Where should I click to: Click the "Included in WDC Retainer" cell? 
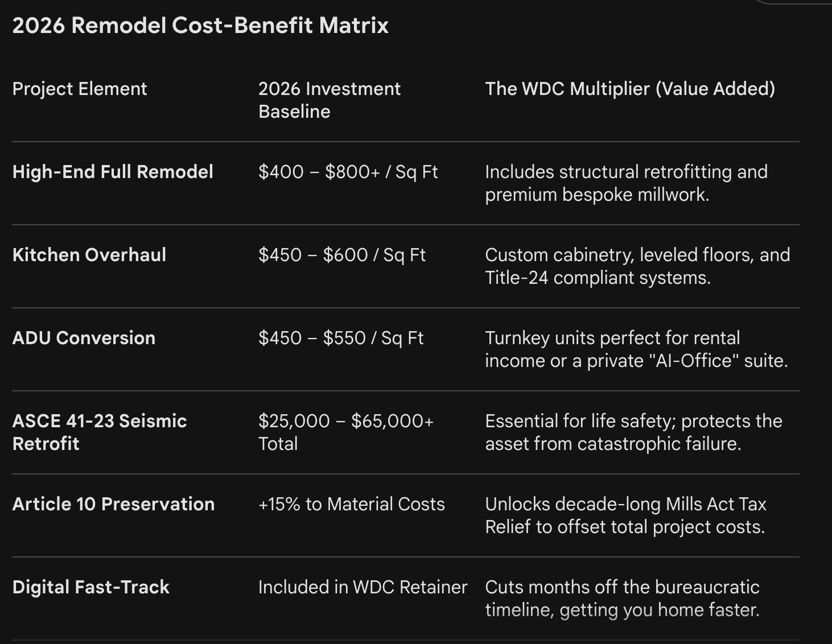[x=363, y=587]
